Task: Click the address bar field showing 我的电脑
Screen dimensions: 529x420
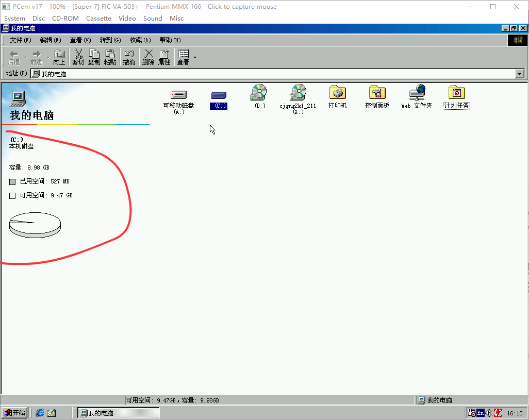Action: [273, 74]
